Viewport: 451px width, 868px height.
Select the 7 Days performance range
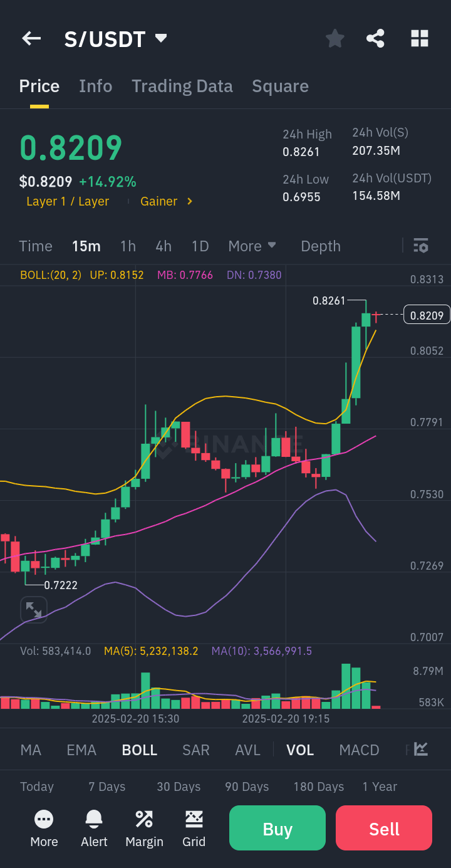(107, 787)
